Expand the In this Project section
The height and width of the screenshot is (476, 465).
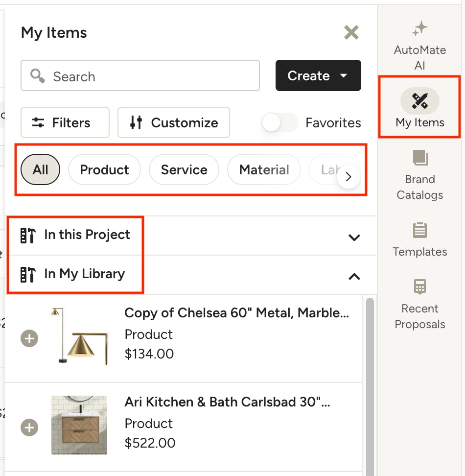(354, 238)
